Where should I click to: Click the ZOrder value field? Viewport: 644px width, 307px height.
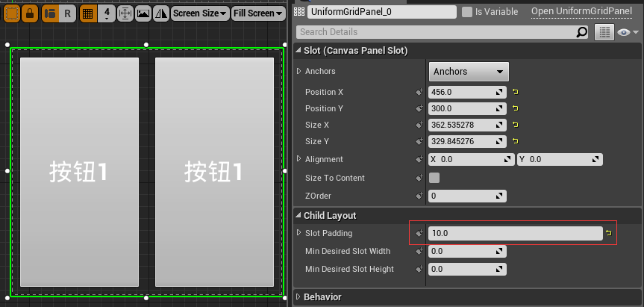[467, 196]
